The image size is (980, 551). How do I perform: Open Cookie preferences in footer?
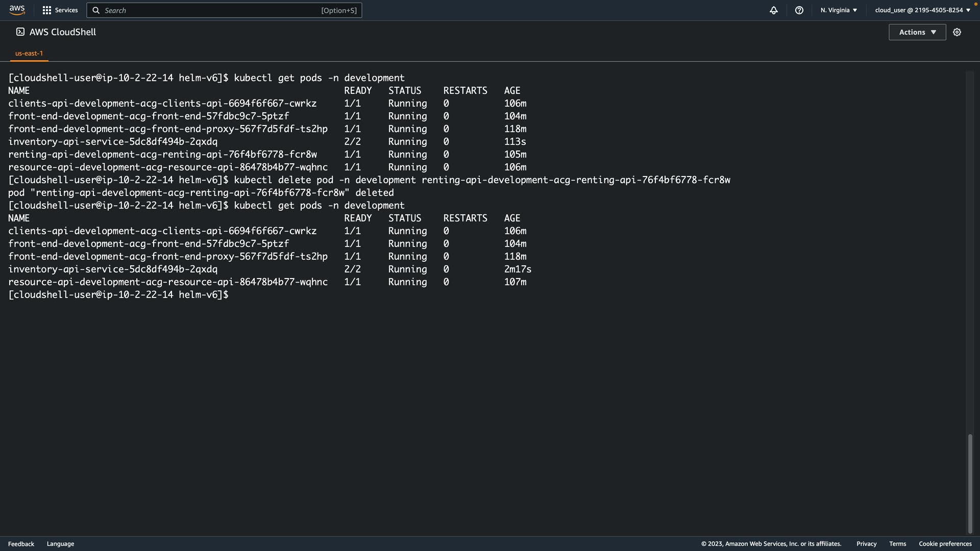click(945, 544)
